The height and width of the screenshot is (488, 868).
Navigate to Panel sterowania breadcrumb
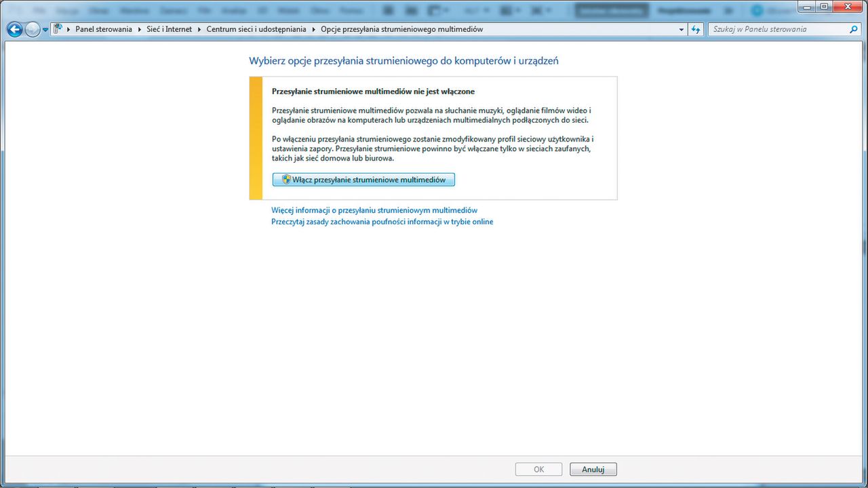point(104,30)
